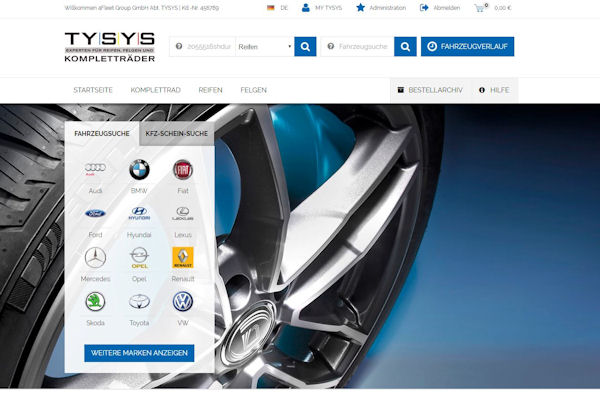This screenshot has height=410, width=600.
Task: Open the shopping cart icon
Action: [x=479, y=8]
